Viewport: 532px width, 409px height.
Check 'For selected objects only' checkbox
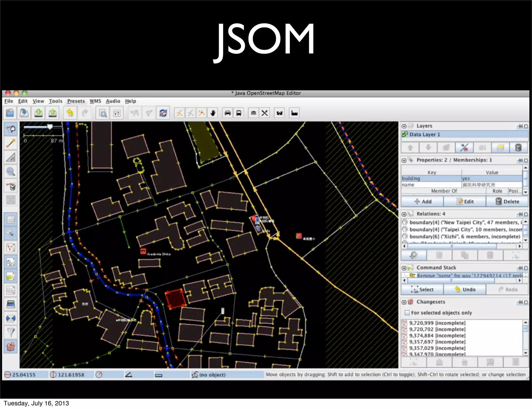coord(407,313)
